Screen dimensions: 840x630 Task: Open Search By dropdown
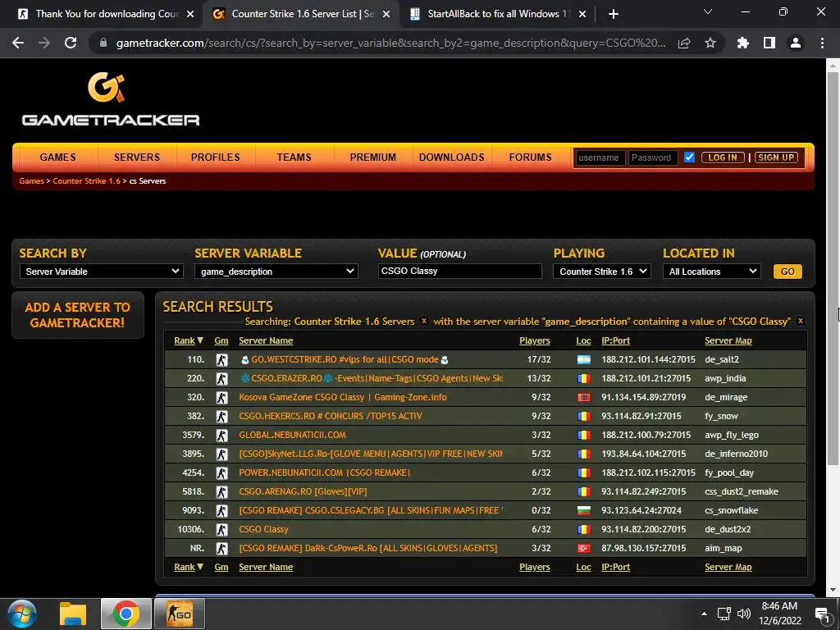[x=102, y=272]
